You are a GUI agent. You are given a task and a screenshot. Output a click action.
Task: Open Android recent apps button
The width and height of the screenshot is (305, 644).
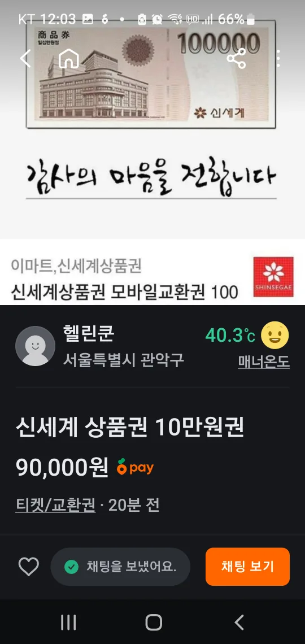pos(68,622)
